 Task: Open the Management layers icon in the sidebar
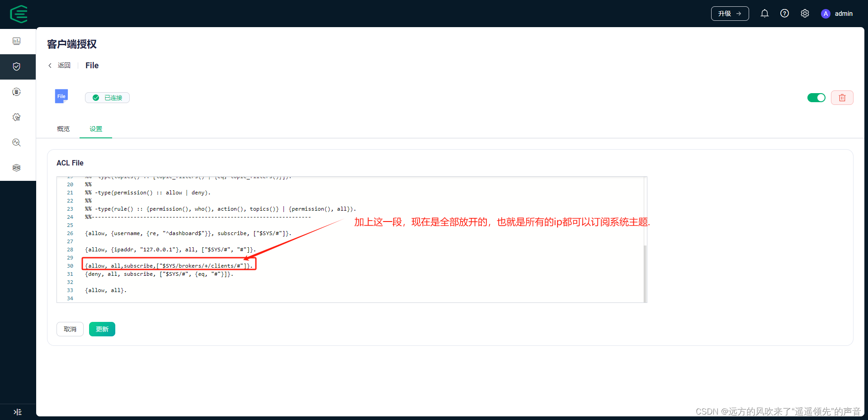pyautogui.click(x=17, y=167)
